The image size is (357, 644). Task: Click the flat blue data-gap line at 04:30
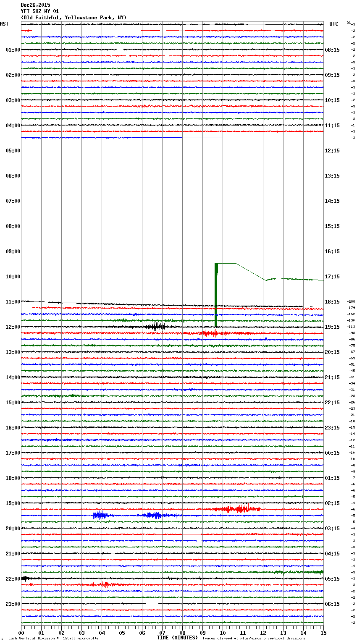(x=182, y=138)
